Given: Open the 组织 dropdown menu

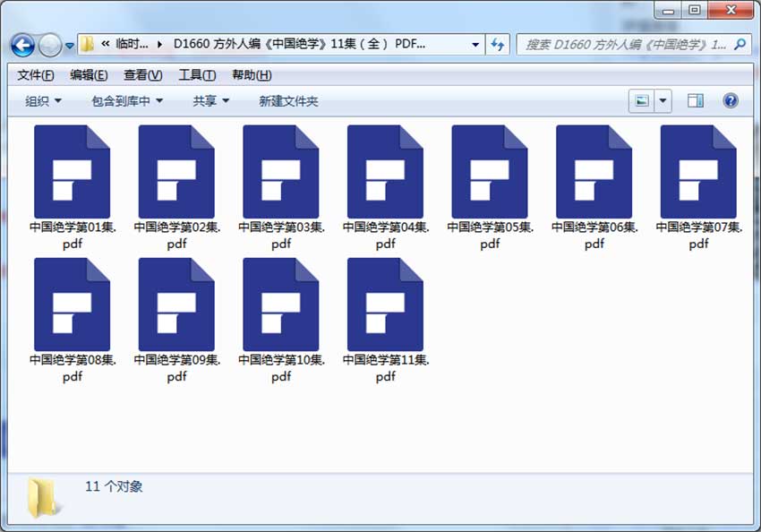Looking at the screenshot, I should [x=43, y=101].
